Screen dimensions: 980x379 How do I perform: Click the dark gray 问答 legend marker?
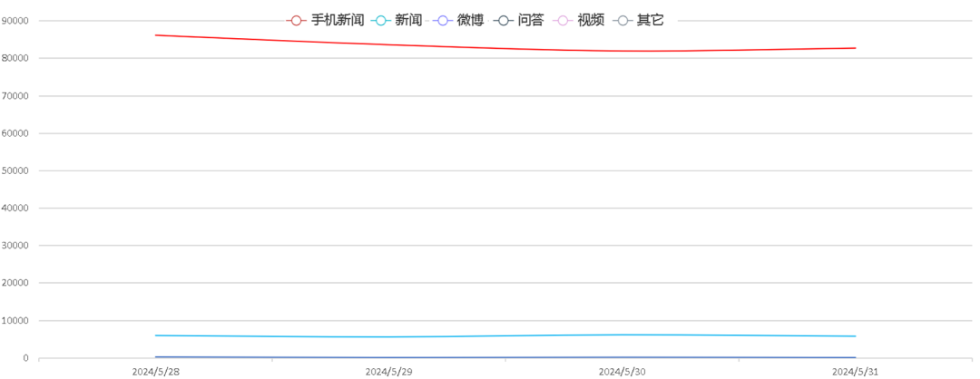504,20
